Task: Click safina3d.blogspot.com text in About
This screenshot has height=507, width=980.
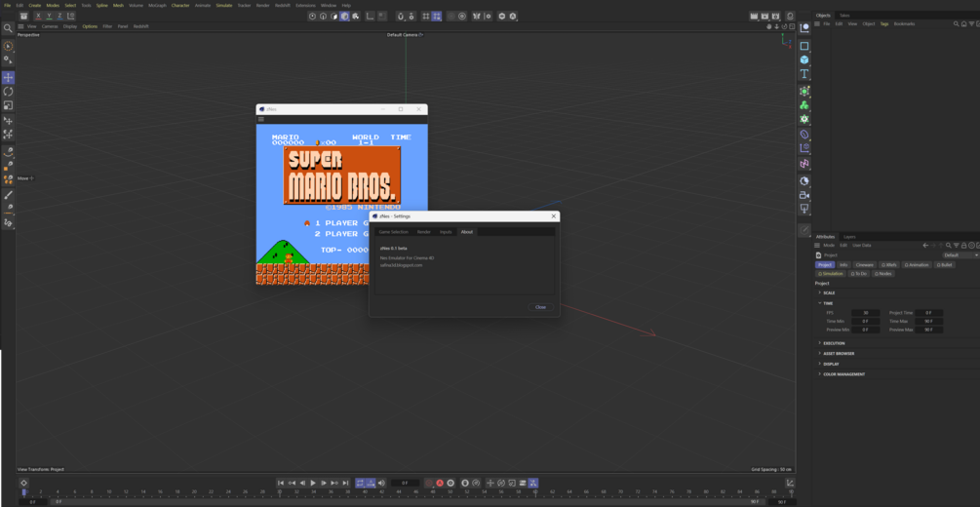Action: (x=401, y=265)
